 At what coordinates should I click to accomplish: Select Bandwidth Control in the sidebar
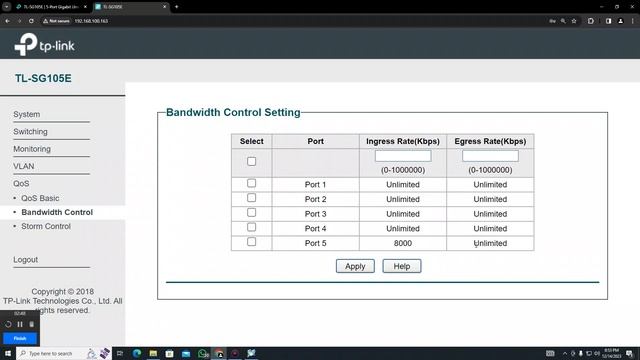(x=57, y=212)
